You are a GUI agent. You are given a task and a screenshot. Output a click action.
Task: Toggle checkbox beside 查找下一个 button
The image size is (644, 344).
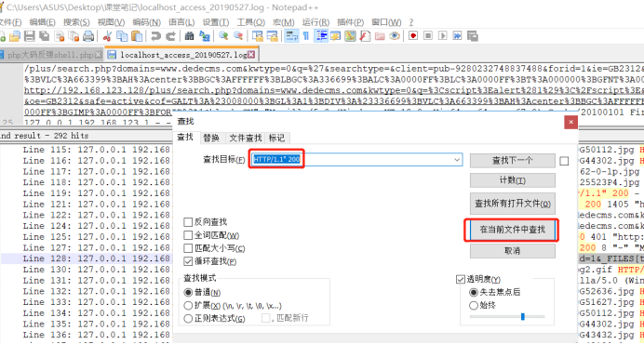[564, 161]
